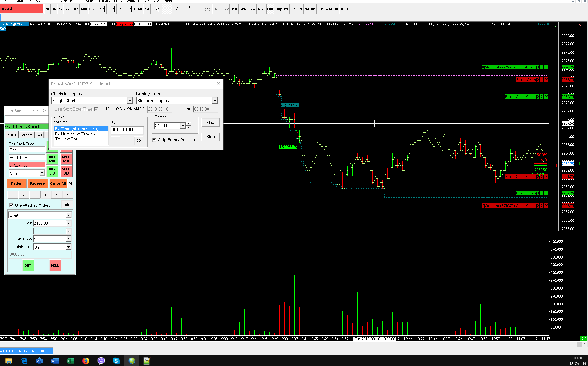Click the Flatten position button
Screen dimensions: 588x366
pyautogui.click(x=17, y=183)
